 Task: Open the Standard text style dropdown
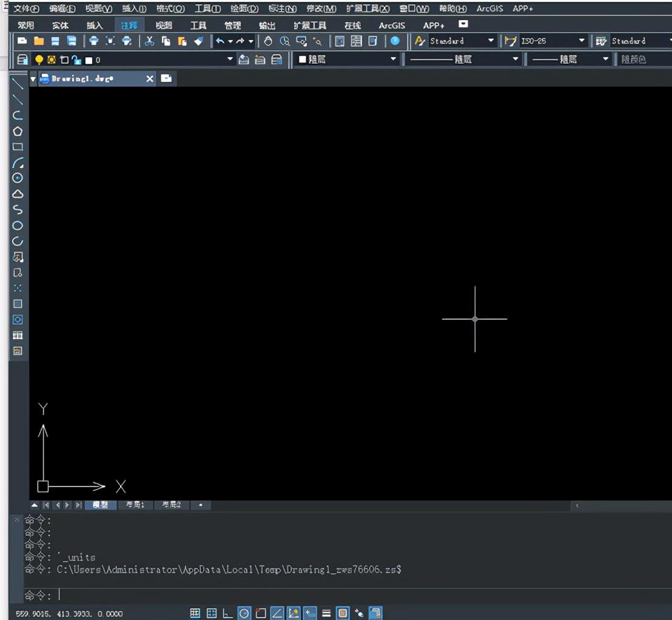(x=491, y=41)
